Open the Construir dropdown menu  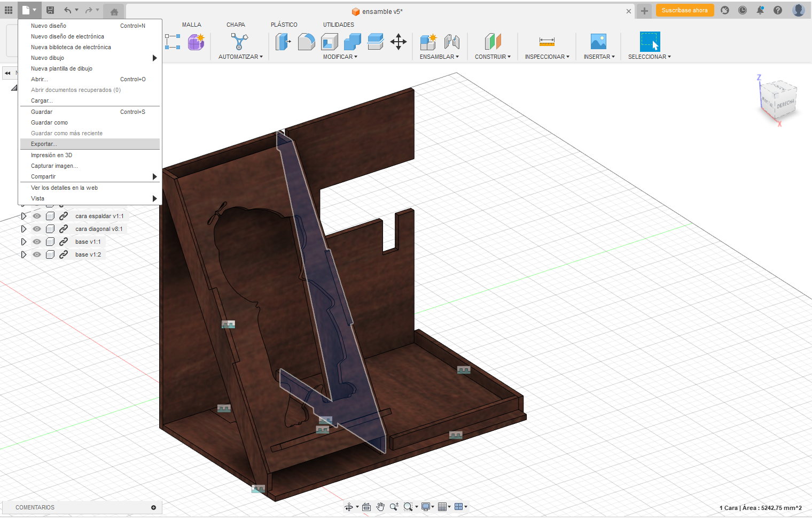pyautogui.click(x=493, y=57)
